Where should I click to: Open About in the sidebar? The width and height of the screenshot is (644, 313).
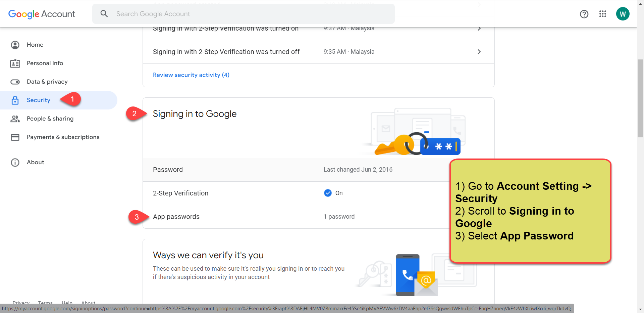coord(59,162)
